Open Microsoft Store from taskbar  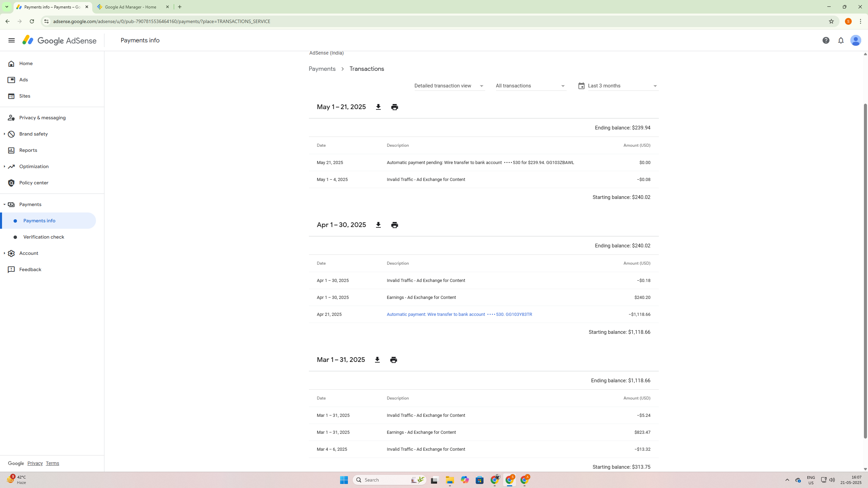pyautogui.click(x=479, y=480)
